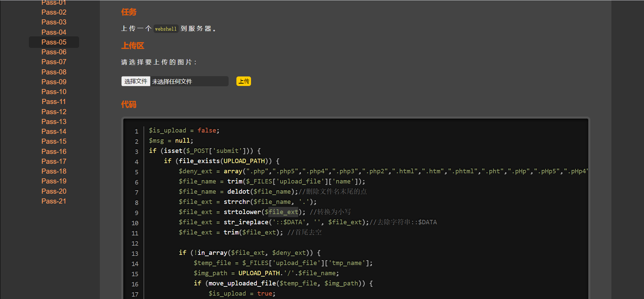Click the 选择文件 choose file button
The image size is (644, 299).
click(136, 81)
